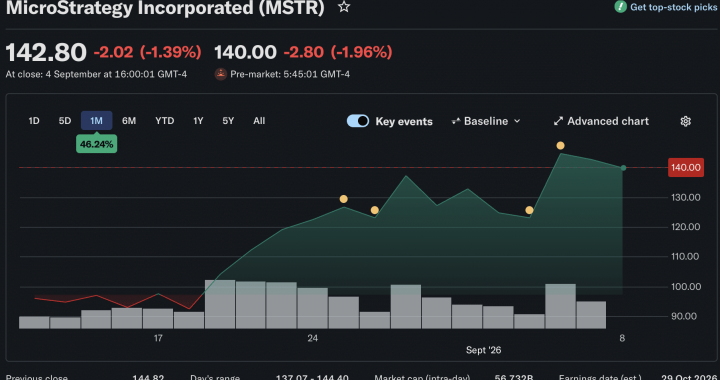Click the 142.80 closing price
The height and width of the screenshot is (380, 720).
[x=46, y=52]
